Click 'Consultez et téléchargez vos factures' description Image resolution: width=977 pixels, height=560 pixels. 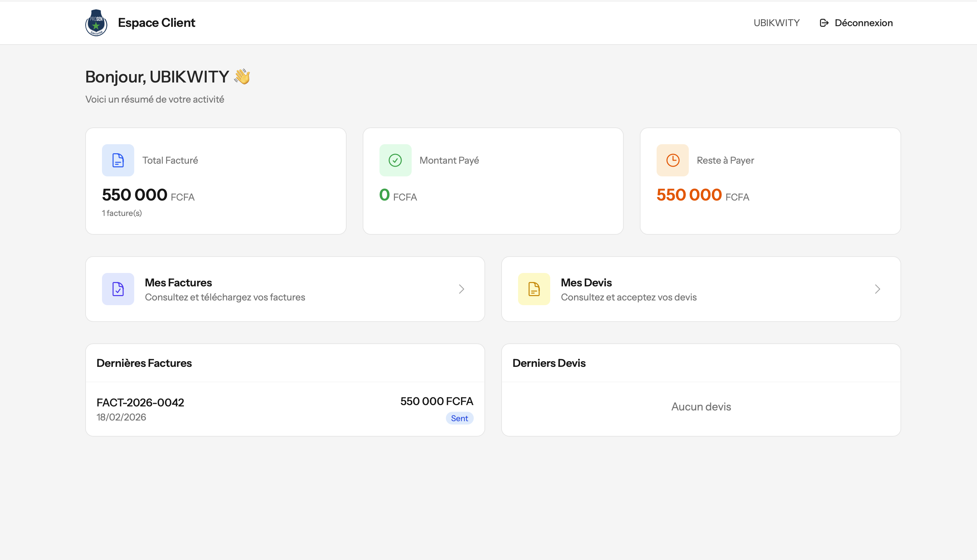pyautogui.click(x=225, y=297)
